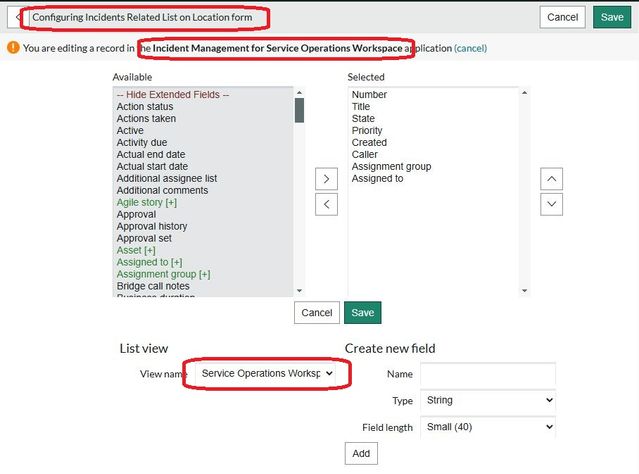This screenshot has width=639, height=474.
Task: Select Additional comments in Available list
Action: point(162,190)
